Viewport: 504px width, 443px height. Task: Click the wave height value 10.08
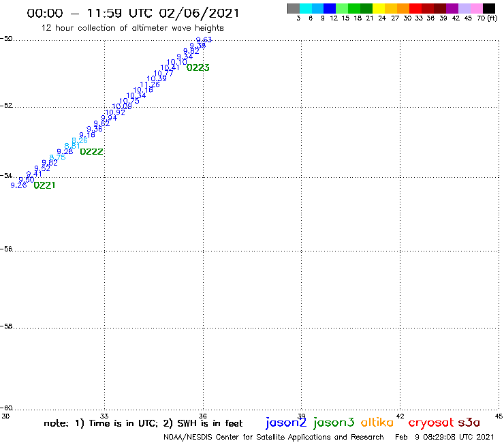pyautogui.click(x=122, y=106)
